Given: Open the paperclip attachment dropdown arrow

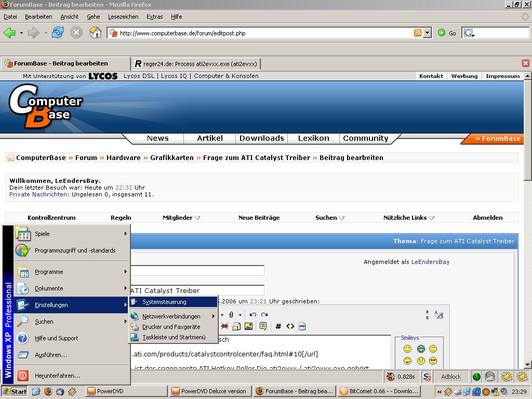Looking at the screenshot, I should pos(240,315).
